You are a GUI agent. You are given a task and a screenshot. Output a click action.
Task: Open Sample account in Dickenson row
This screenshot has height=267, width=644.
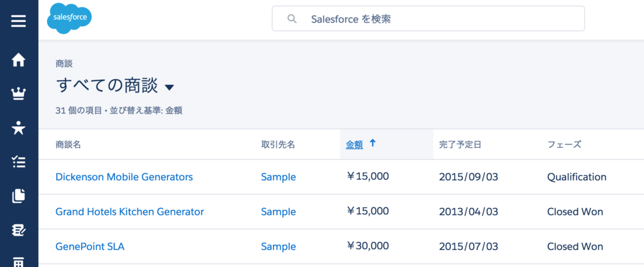click(x=279, y=177)
